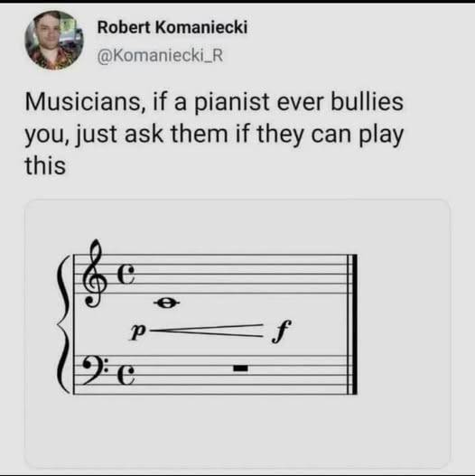Click the whole rest in bass staff
Screen dimensions: 475x476
pos(240,368)
